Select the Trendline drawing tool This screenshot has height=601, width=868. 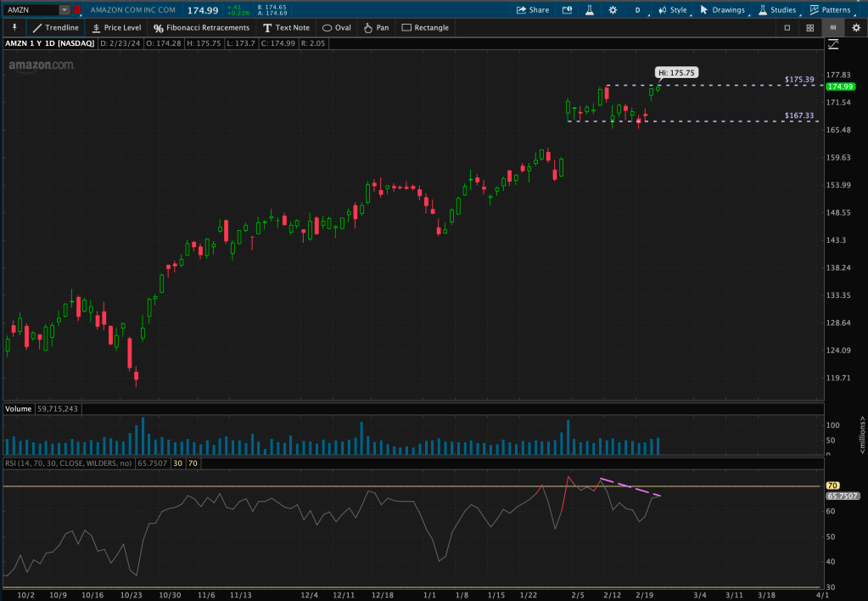click(56, 27)
